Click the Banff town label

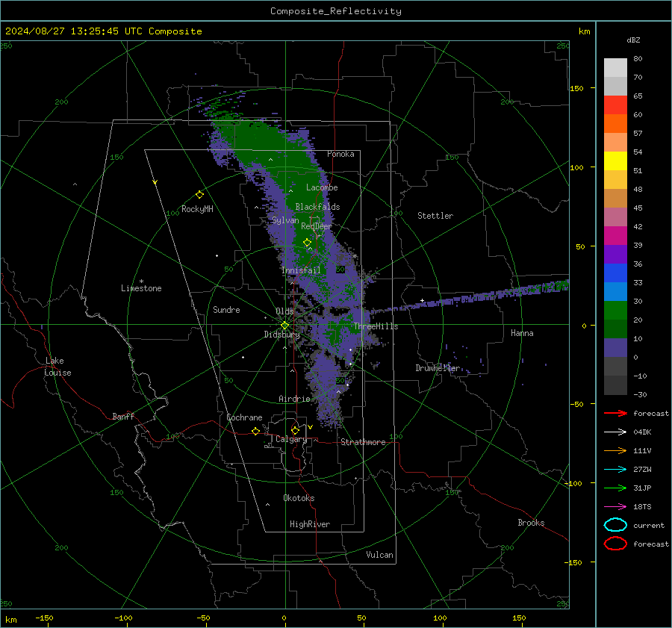(x=123, y=416)
